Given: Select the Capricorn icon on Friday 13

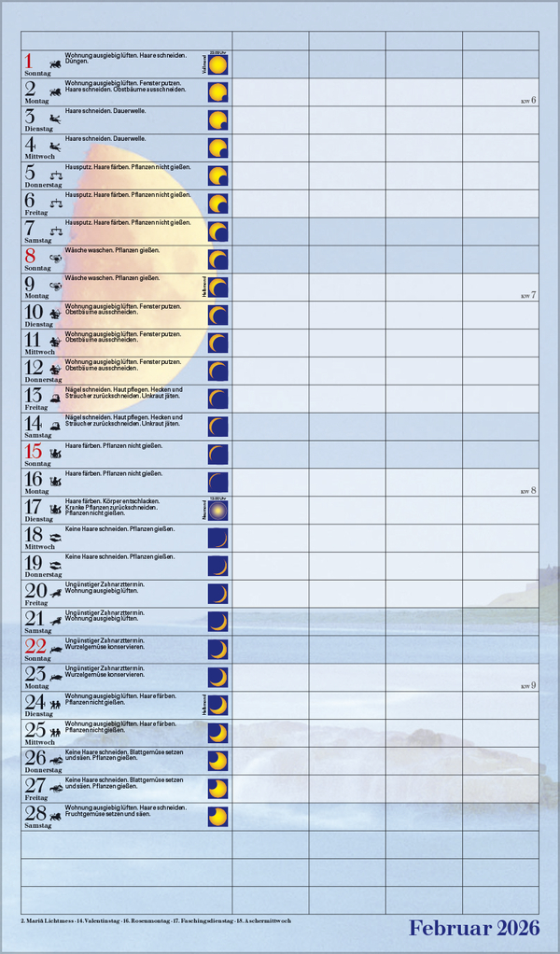Looking at the screenshot, I should [57, 399].
